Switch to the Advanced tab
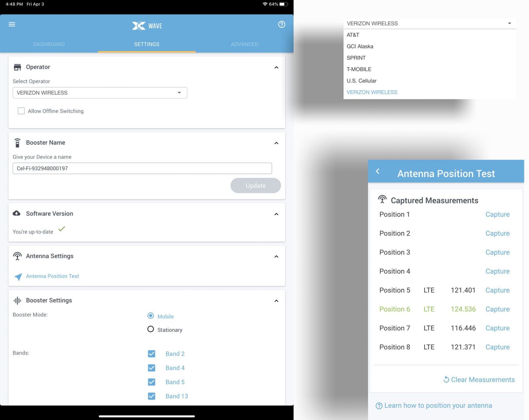Screen dimensions: 529x420 pos(244,44)
